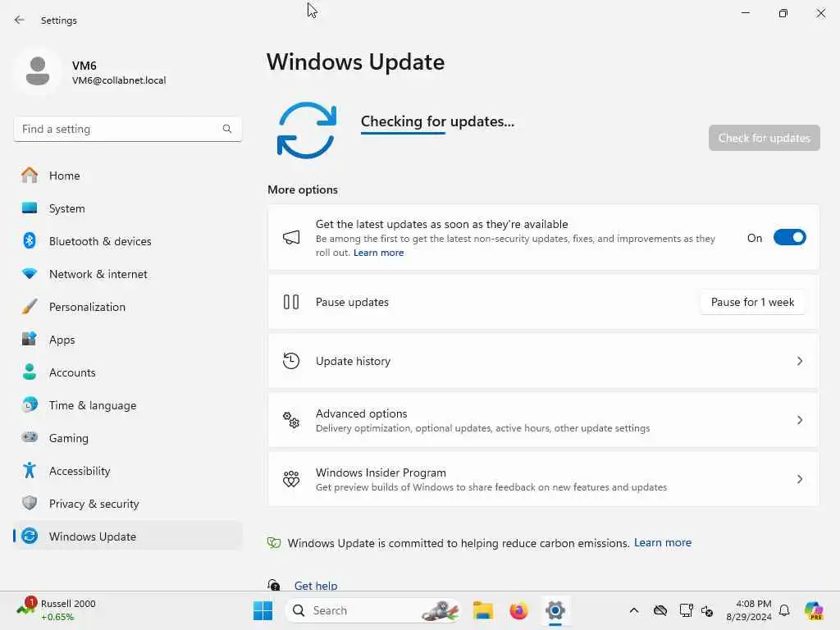The height and width of the screenshot is (630, 840).
Task: Click the Personalization paintbrush icon
Action: tap(30, 307)
